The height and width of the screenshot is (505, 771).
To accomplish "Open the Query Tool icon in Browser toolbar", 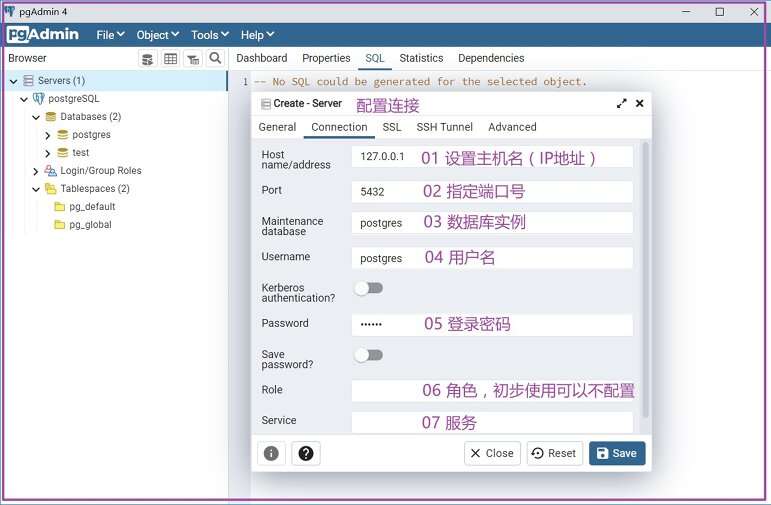I will tap(147, 59).
